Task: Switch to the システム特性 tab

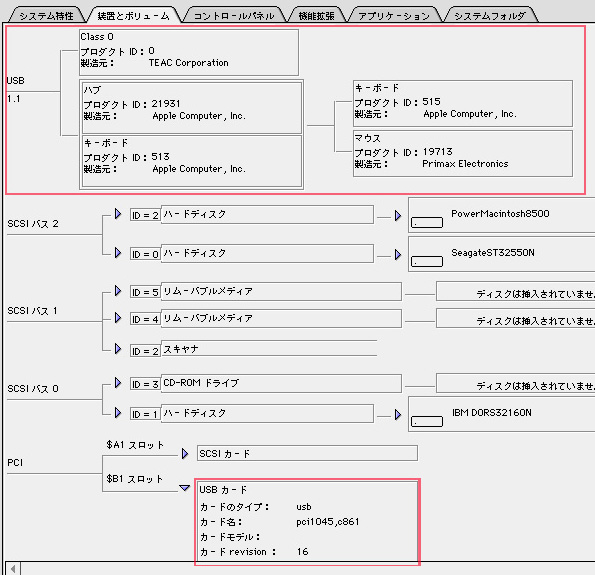Action: click(46, 16)
